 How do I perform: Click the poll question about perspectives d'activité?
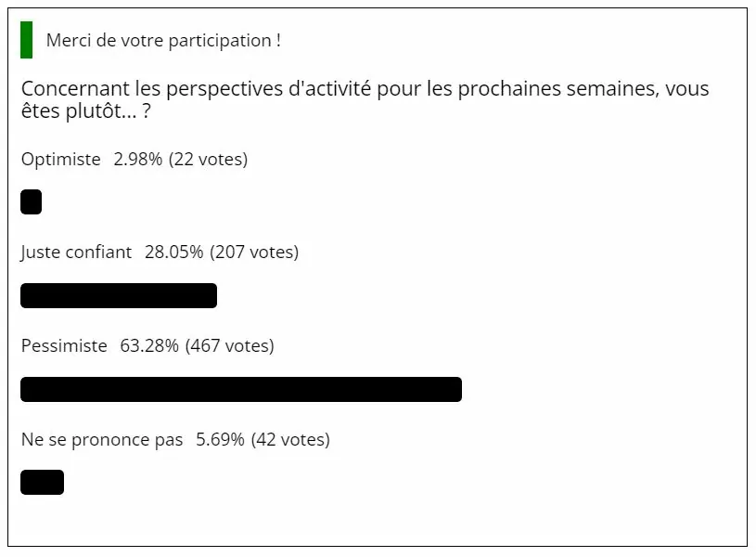coord(365,100)
